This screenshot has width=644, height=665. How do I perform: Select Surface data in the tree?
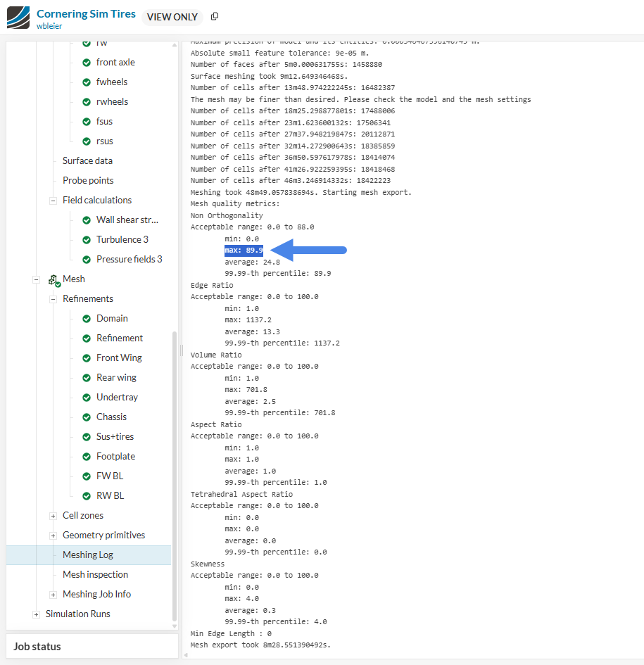pyautogui.click(x=87, y=160)
